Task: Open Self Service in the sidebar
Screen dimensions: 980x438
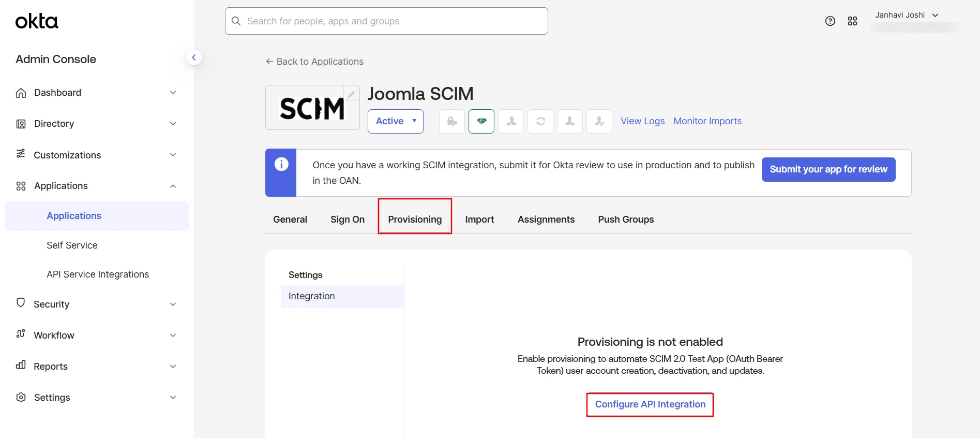Action: tap(72, 245)
